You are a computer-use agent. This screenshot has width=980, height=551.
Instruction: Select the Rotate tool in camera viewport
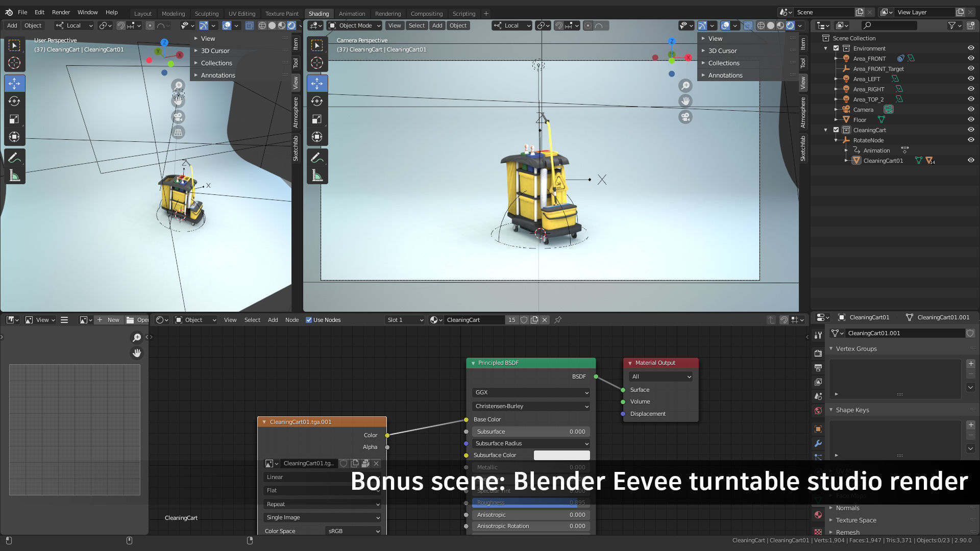click(317, 101)
